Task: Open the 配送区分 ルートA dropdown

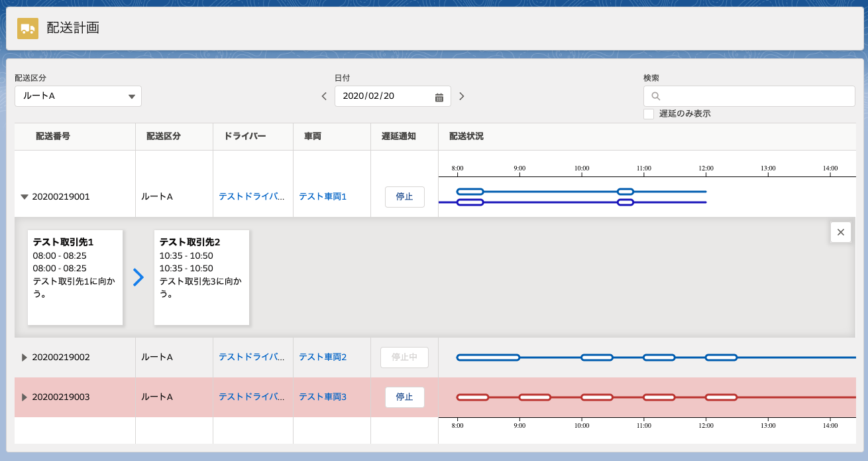Action: pyautogui.click(x=78, y=96)
